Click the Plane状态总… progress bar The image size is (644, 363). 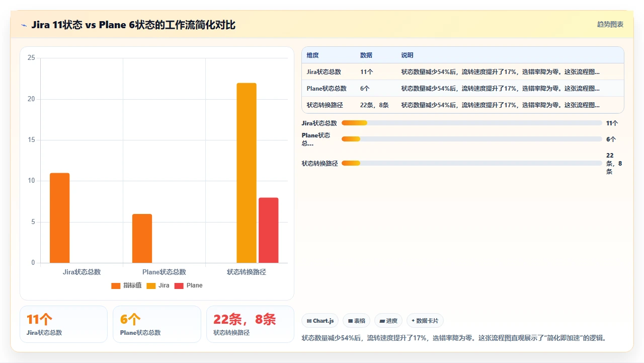(x=472, y=139)
